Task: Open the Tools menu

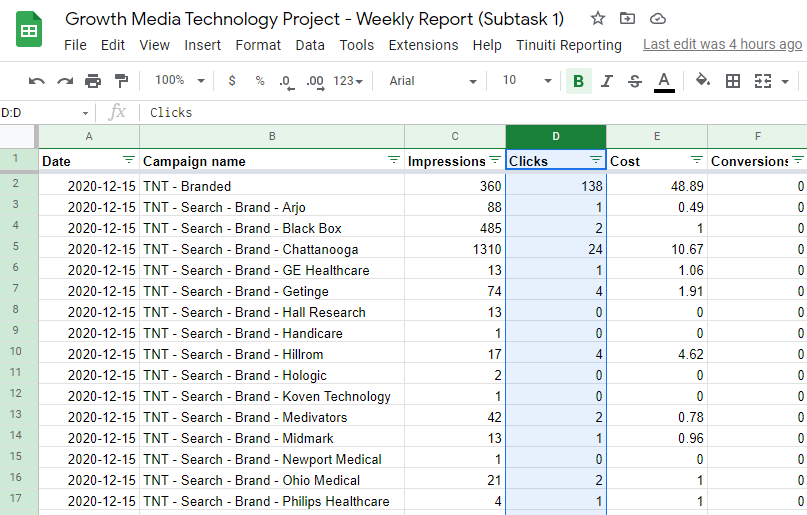Action: pyautogui.click(x=356, y=45)
